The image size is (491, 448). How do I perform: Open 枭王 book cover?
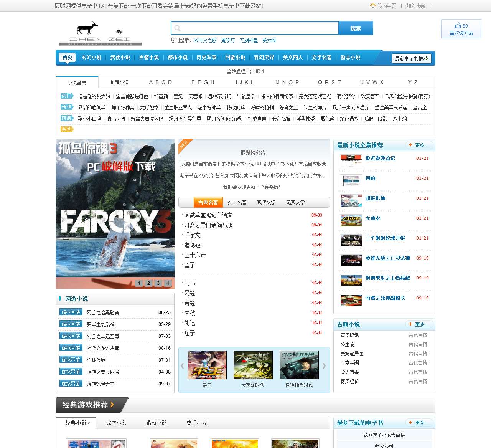[207, 365]
